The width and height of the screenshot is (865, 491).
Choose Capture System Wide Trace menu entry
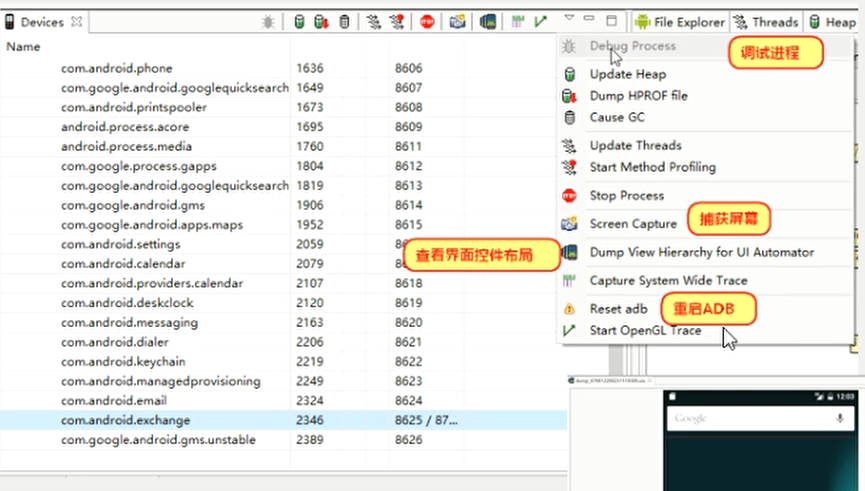click(668, 280)
